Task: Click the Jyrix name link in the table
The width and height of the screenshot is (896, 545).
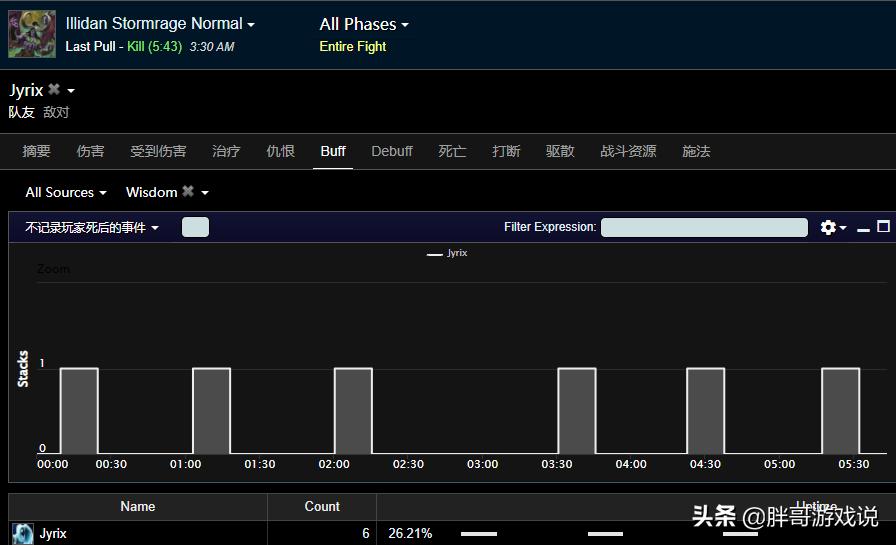Action: (x=53, y=534)
